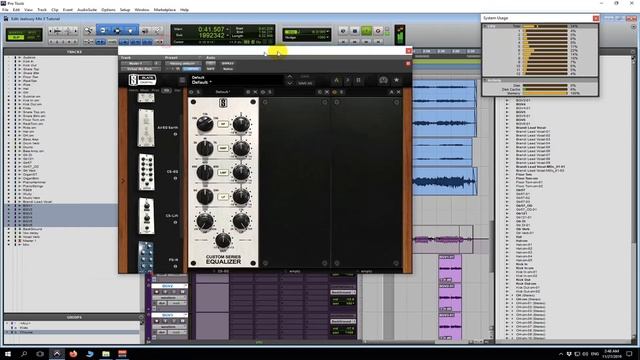Collapse the CPU section in System Usage

pos(485,26)
